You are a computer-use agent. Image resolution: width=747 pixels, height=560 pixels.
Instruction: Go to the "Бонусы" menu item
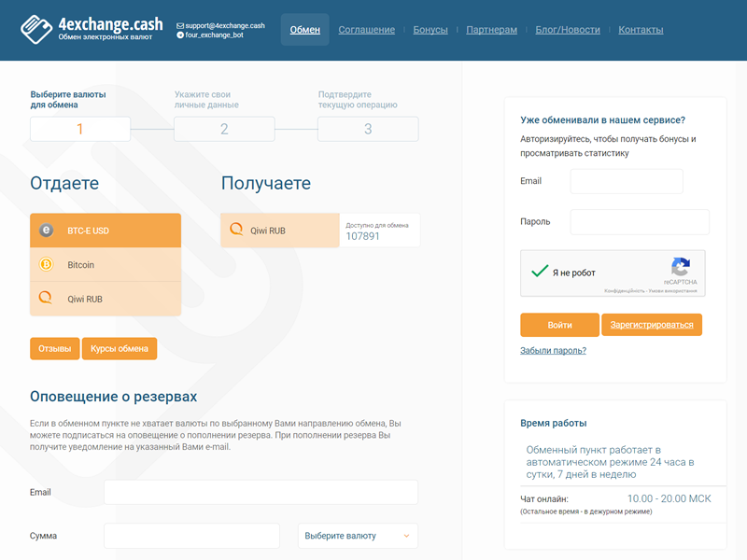click(430, 30)
